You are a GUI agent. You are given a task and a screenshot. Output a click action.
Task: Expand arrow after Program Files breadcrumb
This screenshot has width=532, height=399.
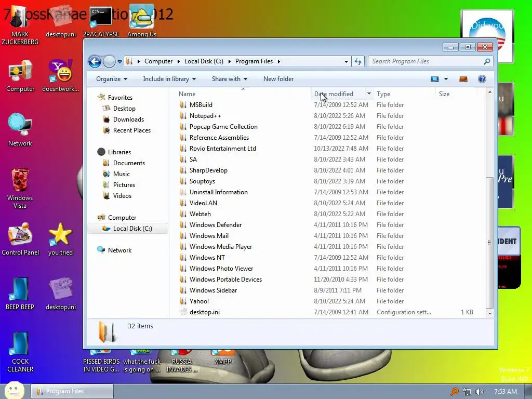click(x=279, y=61)
